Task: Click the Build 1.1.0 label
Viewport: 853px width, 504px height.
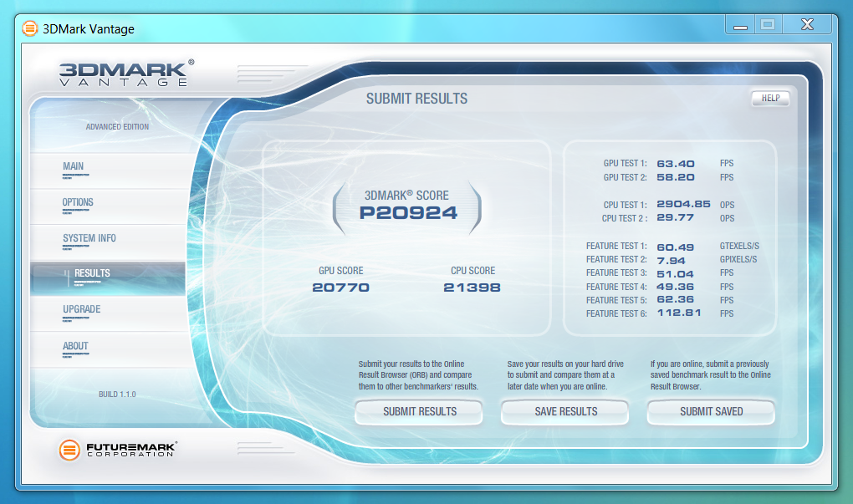Action: pyautogui.click(x=117, y=395)
